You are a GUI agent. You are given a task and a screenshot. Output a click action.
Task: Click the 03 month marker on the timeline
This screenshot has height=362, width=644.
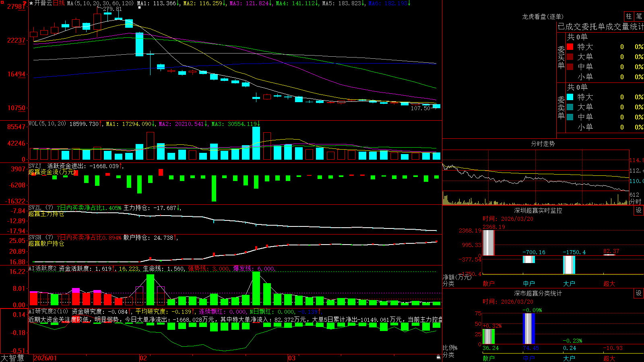(x=292, y=358)
